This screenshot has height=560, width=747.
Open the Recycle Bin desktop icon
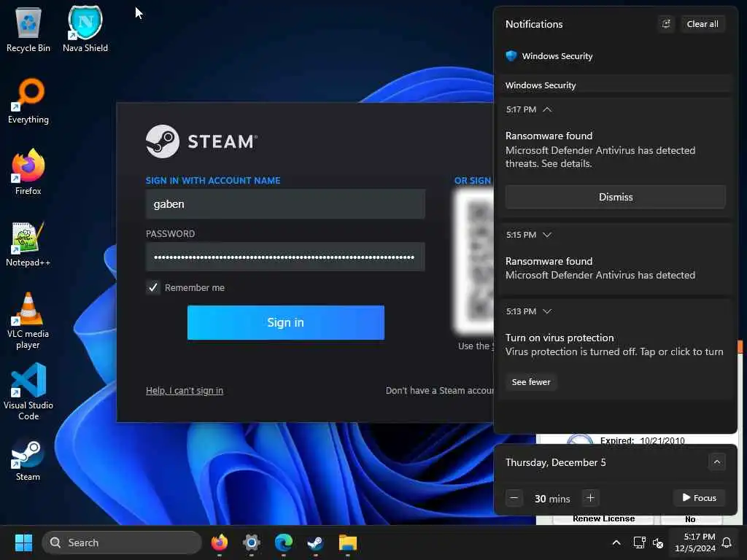point(28,29)
